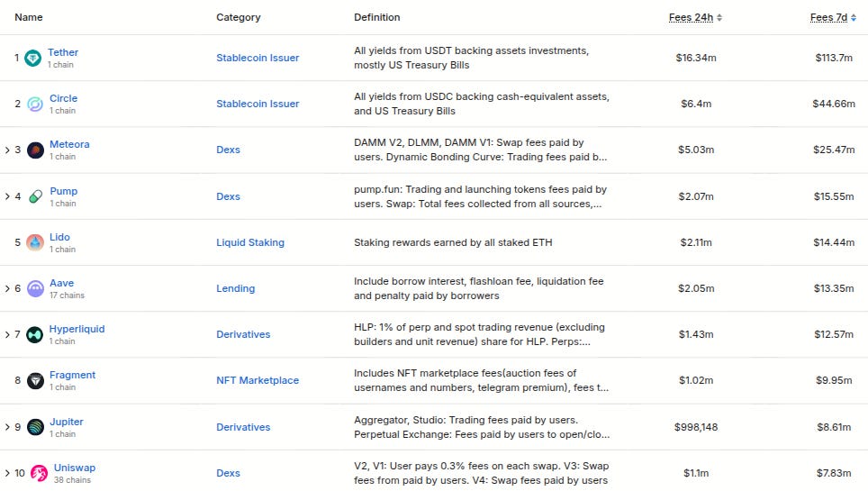Click Tether's USDT backing assets definition text
This screenshot has height=491, width=868.
point(471,58)
